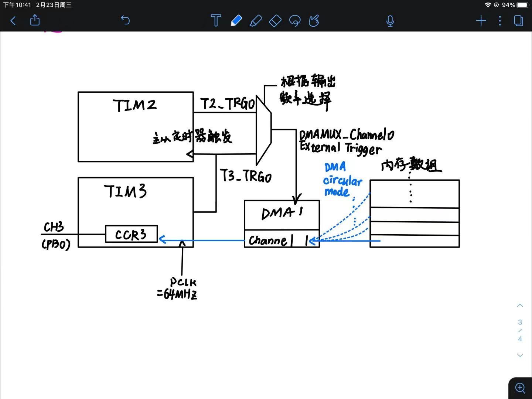Screen dimensions: 532x399
Task: Show the page overview panel
Action: [x=519, y=21]
